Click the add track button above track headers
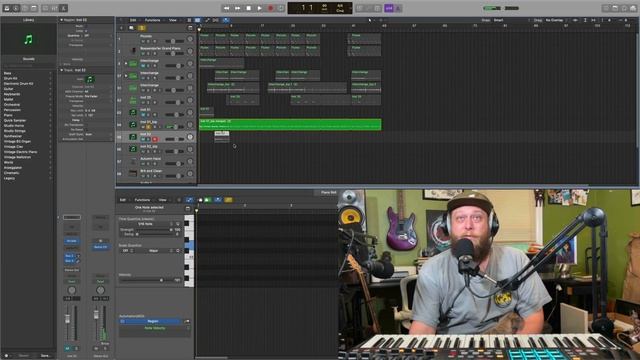The image size is (640, 360). [121, 28]
